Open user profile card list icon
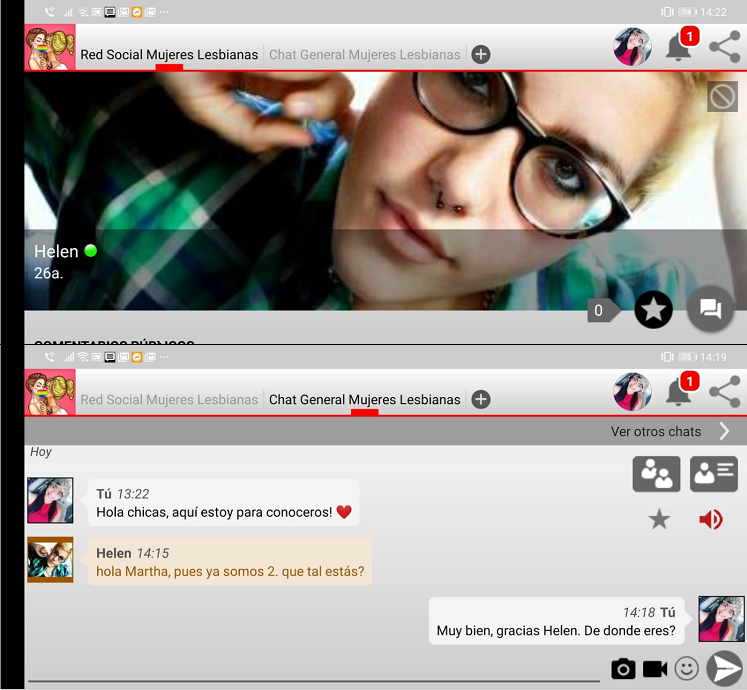Viewport: 747px width, 690px height. [714, 474]
